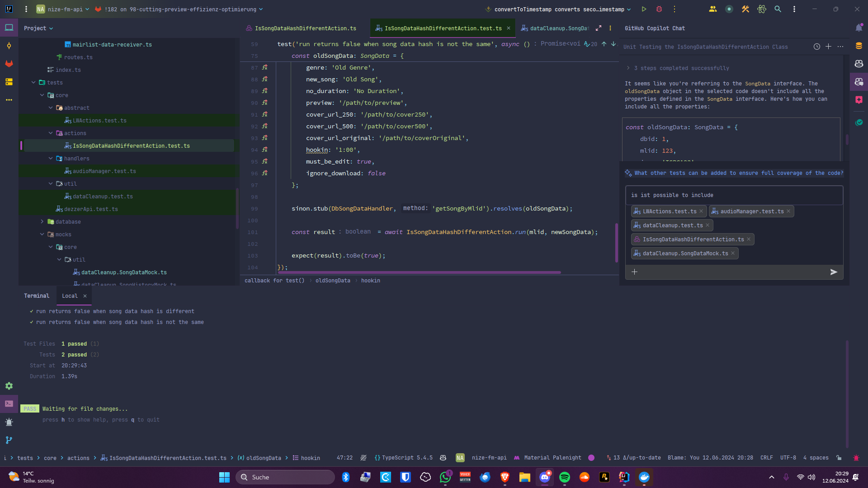The height and width of the screenshot is (488, 868).
Task: Collapse the tests folder in project tree
Action: click(x=33, y=83)
